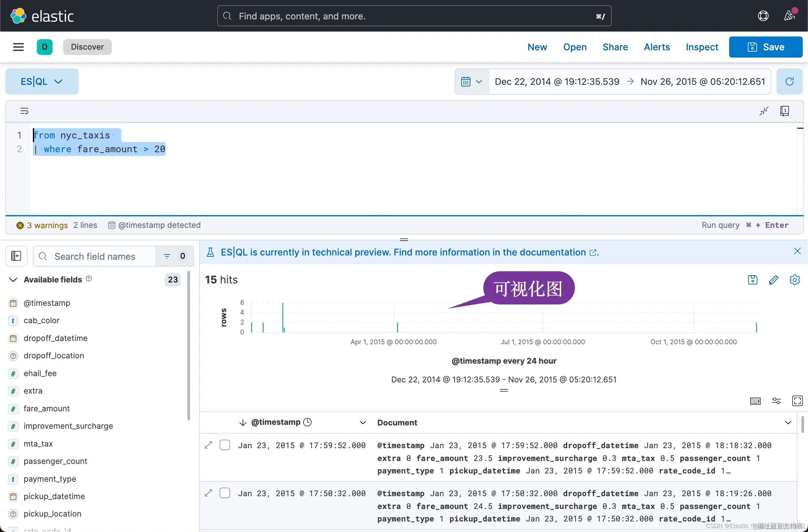Open the ES|QL data view dropdown
The image size is (808, 532).
42,82
